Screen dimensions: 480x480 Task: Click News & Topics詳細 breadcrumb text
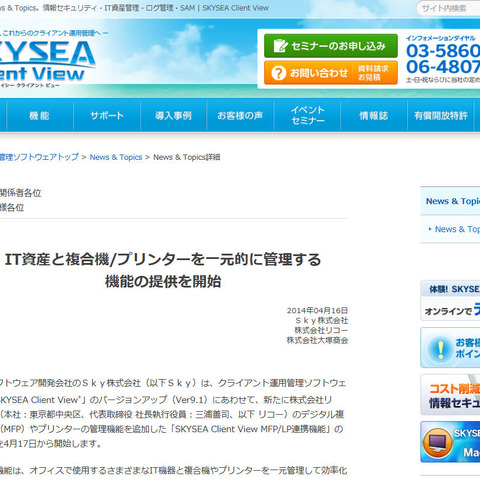point(187,157)
